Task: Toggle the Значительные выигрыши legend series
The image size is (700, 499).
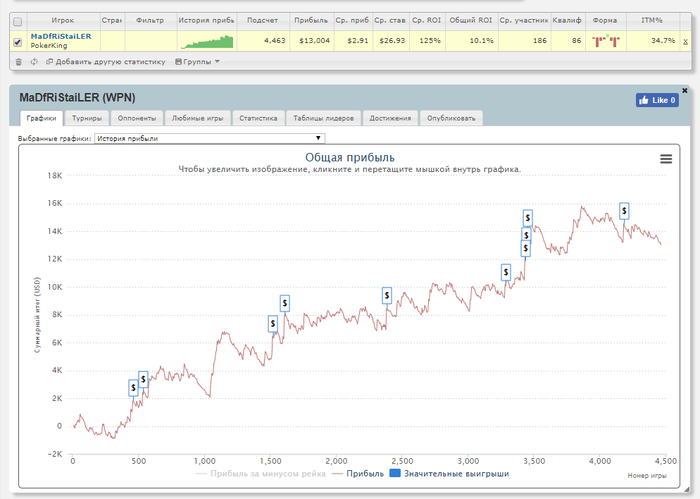Action: point(449,474)
